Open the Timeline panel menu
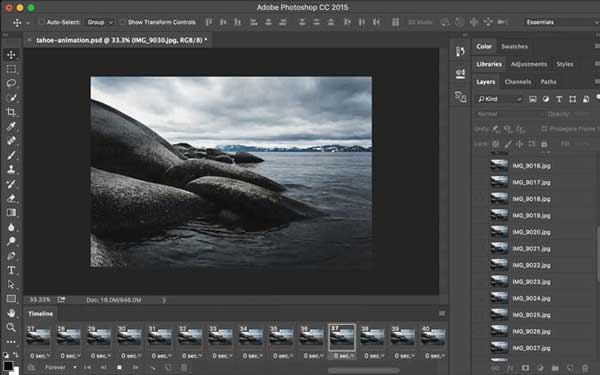Screen dimensions: 600x375 click(442, 313)
